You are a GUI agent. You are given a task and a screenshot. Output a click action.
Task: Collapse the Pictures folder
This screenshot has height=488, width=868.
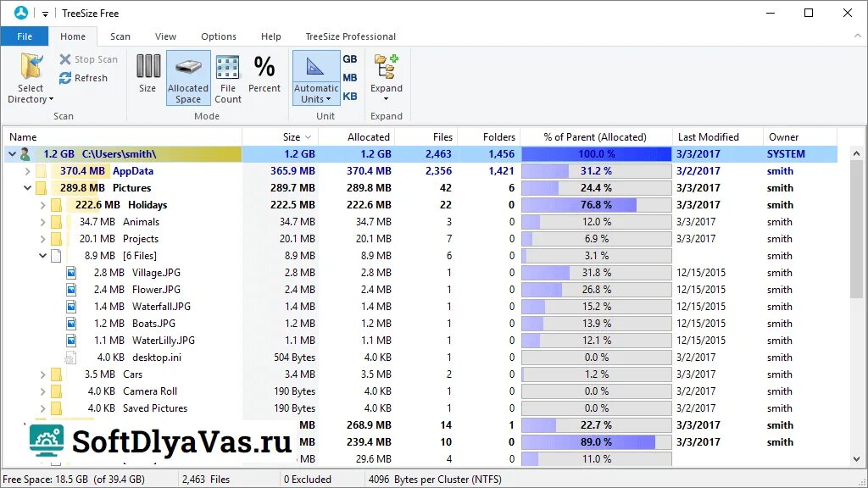point(27,188)
